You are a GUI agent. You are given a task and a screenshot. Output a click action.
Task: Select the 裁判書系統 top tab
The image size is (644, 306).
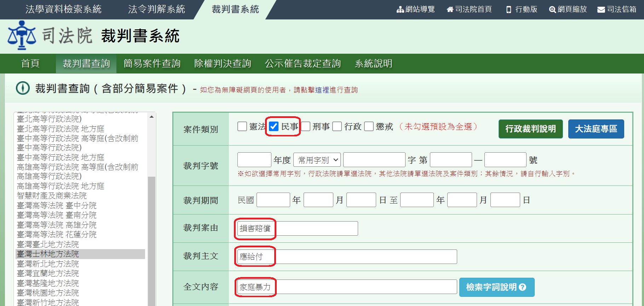click(235, 10)
